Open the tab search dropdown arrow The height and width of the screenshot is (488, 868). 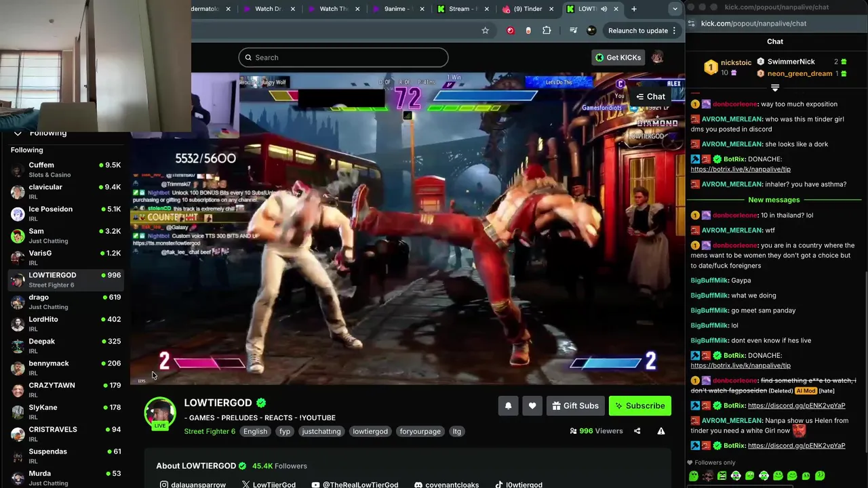point(675,9)
